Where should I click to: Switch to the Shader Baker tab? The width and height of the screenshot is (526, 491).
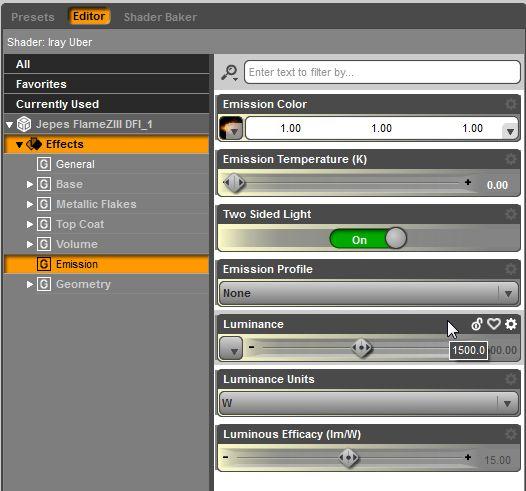pos(160,17)
